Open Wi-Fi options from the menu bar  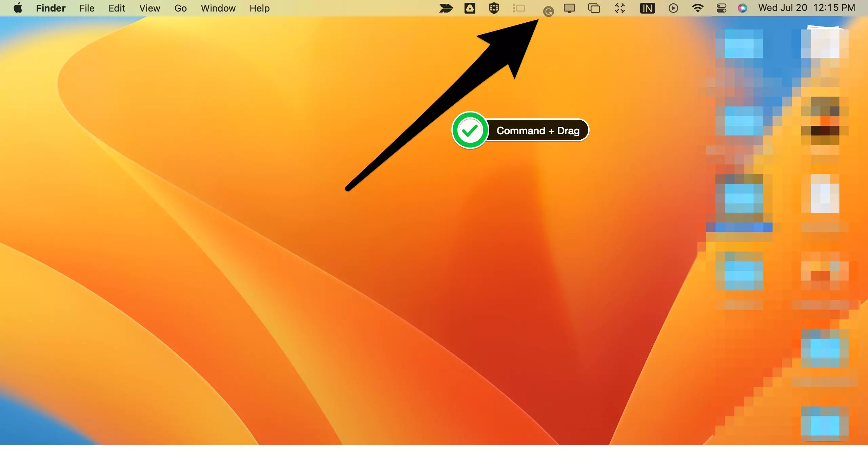[x=698, y=8]
